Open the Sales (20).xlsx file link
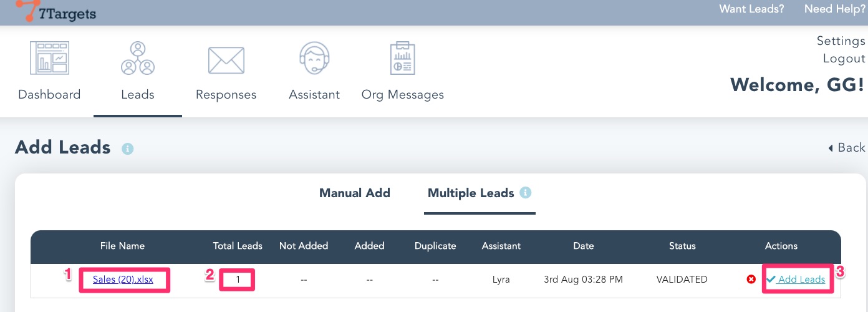 (123, 280)
